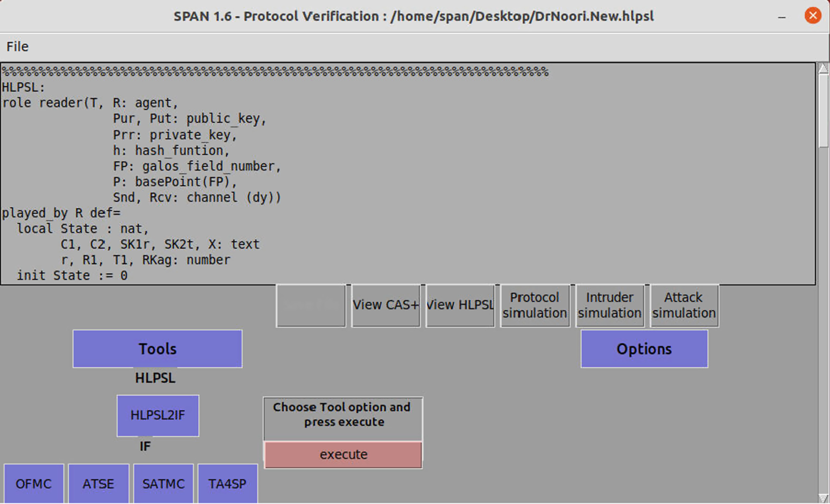Click the 'HLPSL:' heading in the text pane
The image size is (830, 504).
tap(23, 87)
